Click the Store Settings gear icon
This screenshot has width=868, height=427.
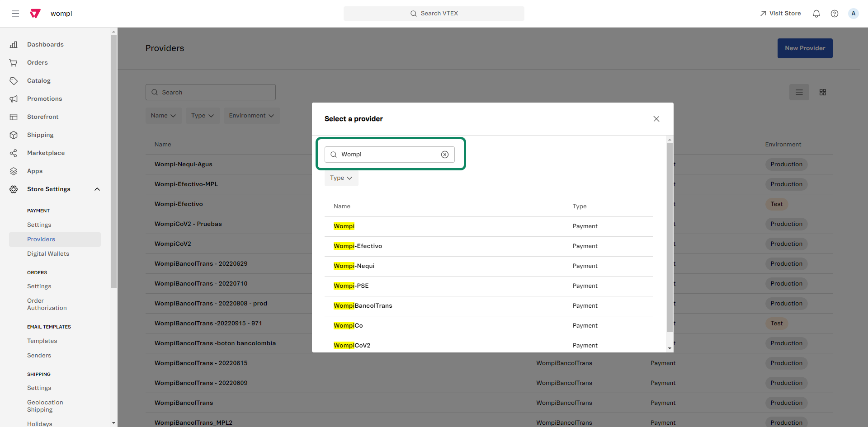tap(13, 189)
